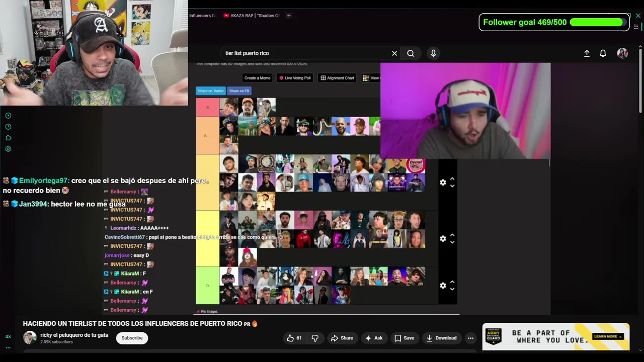Click the Share button under the video
Screen dimensions: 644x362
(342, 338)
